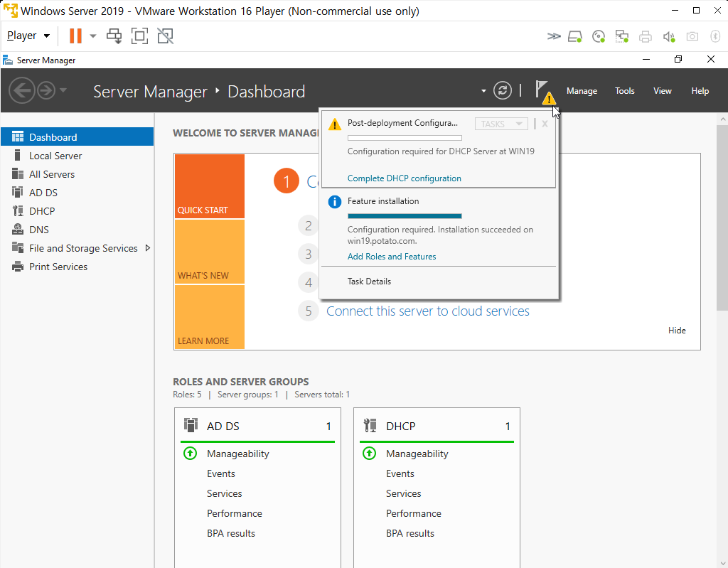Enter VMware full screen mode
728x568 pixels.
(x=139, y=36)
